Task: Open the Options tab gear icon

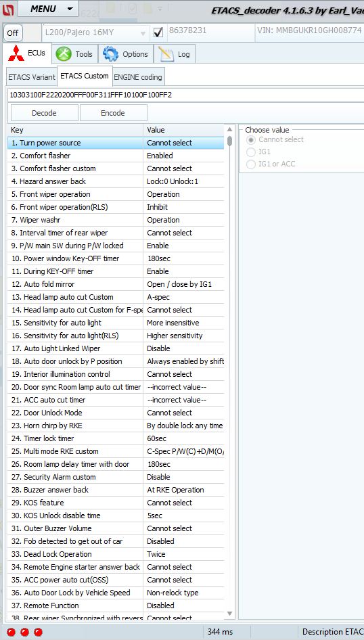Action: 110,54
